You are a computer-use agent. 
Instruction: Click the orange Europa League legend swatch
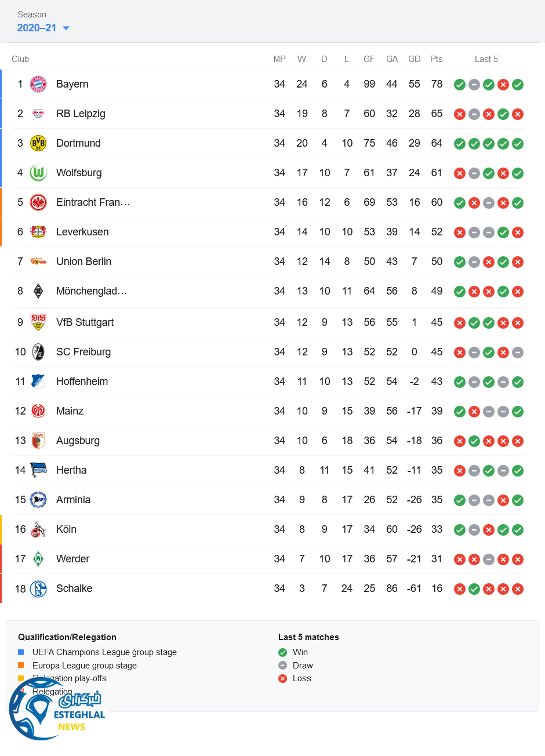(21, 666)
